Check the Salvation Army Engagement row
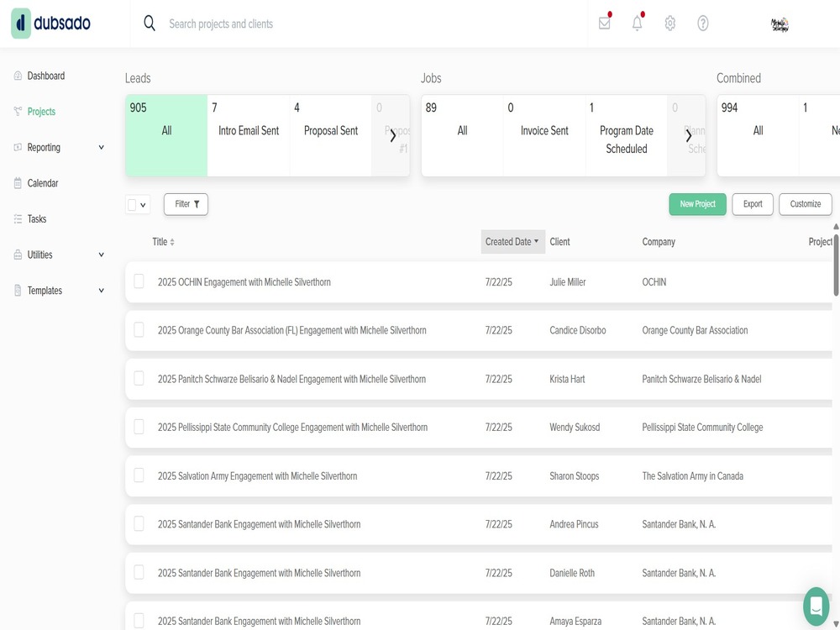840x630 pixels. click(x=139, y=475)
